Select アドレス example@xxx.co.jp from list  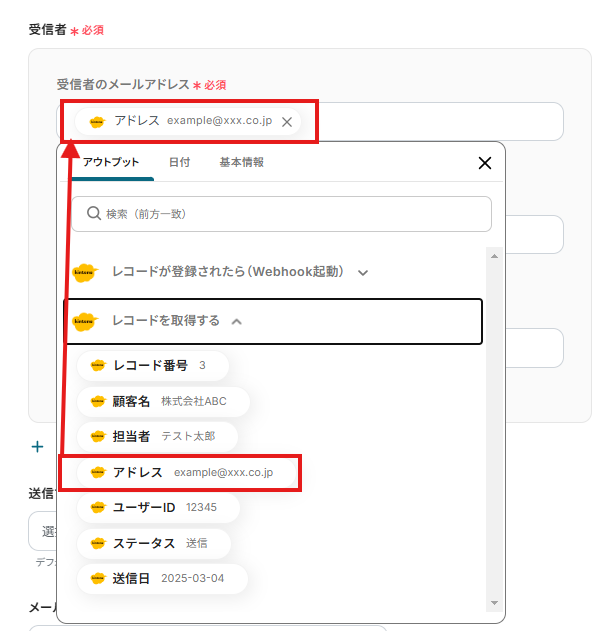[180, 472]
